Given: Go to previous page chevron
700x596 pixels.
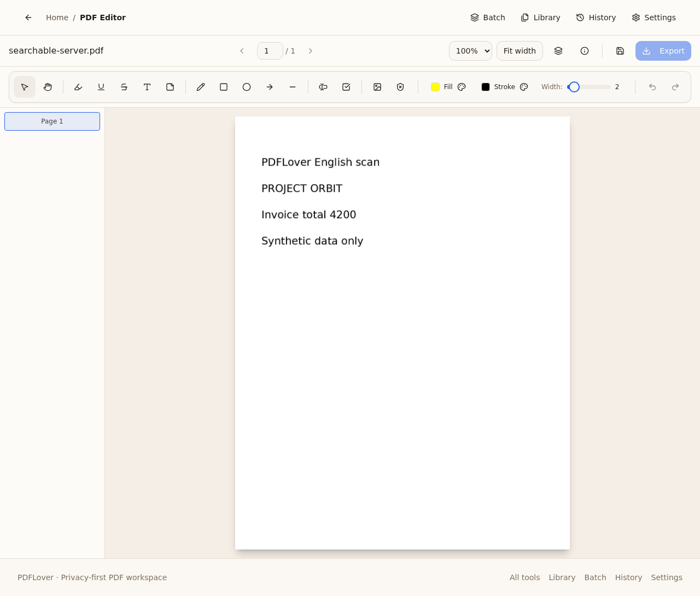Looking at the screenshot, I should coord(242,51).
